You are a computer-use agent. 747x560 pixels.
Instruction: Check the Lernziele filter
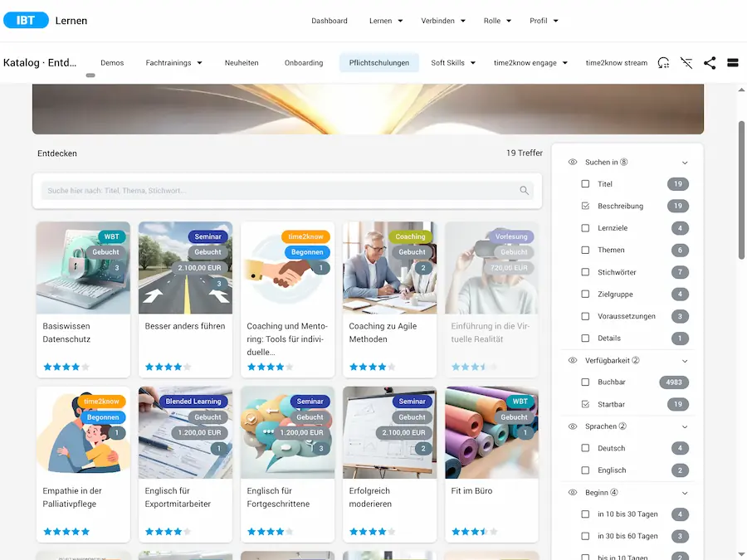coord(585,228)
